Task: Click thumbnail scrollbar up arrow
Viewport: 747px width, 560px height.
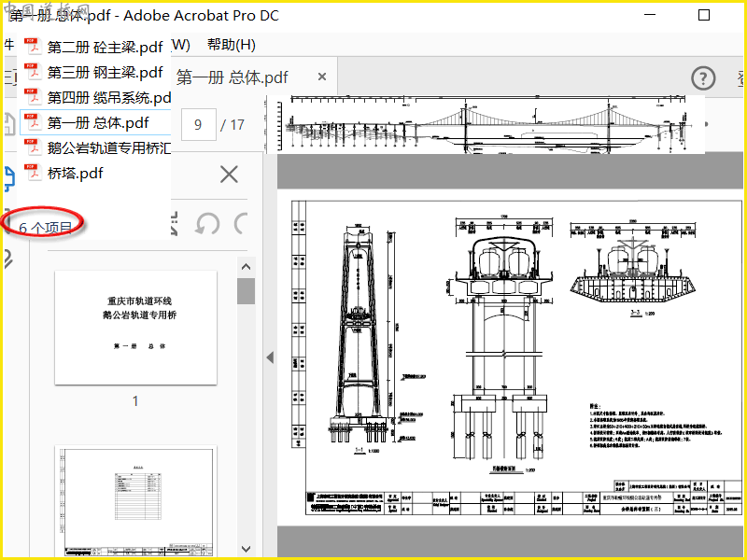Action: (246, 267)
